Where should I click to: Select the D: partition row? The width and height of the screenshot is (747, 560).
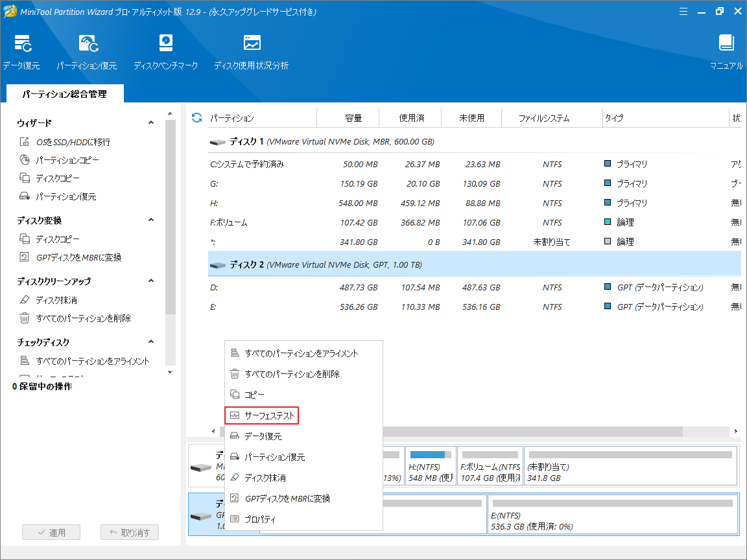[x=475, y=288]
